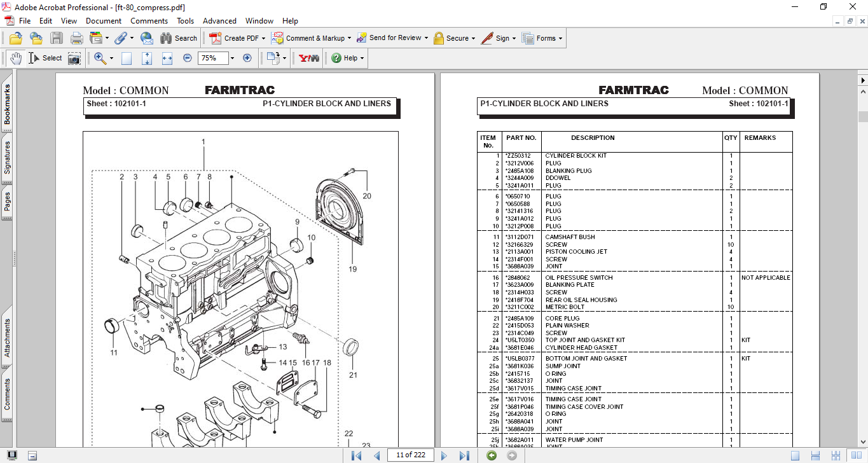The width and height of the screenshot is (868, 463).
Task: Open the zoom percentage dropdown arrow
Action: pyautogui.click(x=232, y=58)
